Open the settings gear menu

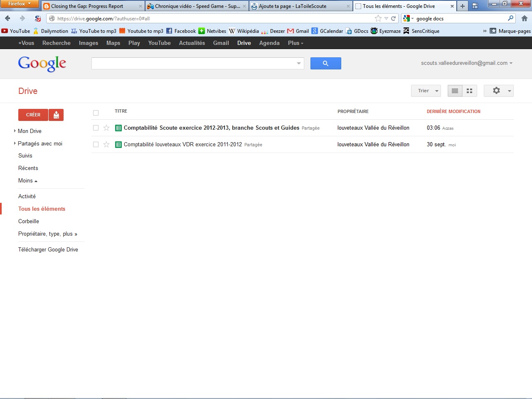click(498, 91)
